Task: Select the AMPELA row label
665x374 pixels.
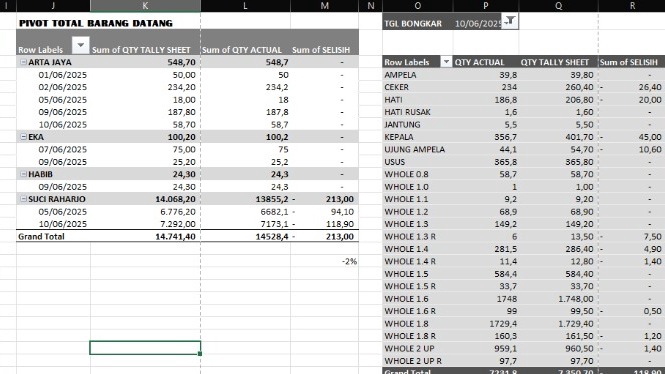Action: coord(400,75)
